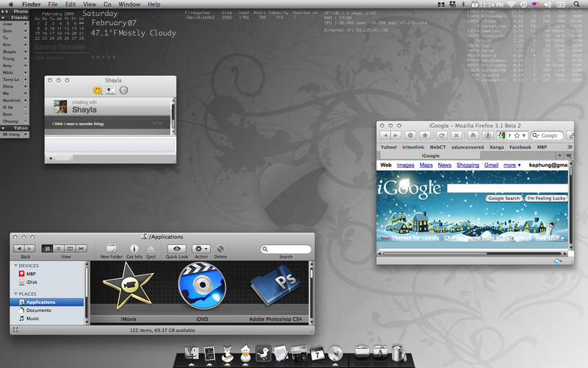This screenshot has width=588, height=368.
Task: Open the search engine dropdown in Firefox search box
Action: coord(536,135)
